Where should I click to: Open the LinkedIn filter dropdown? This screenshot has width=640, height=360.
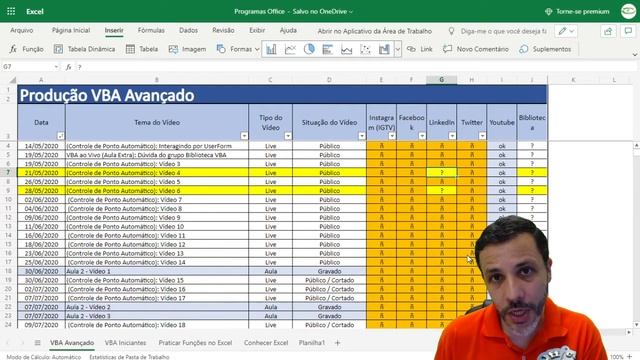point(452,136)
